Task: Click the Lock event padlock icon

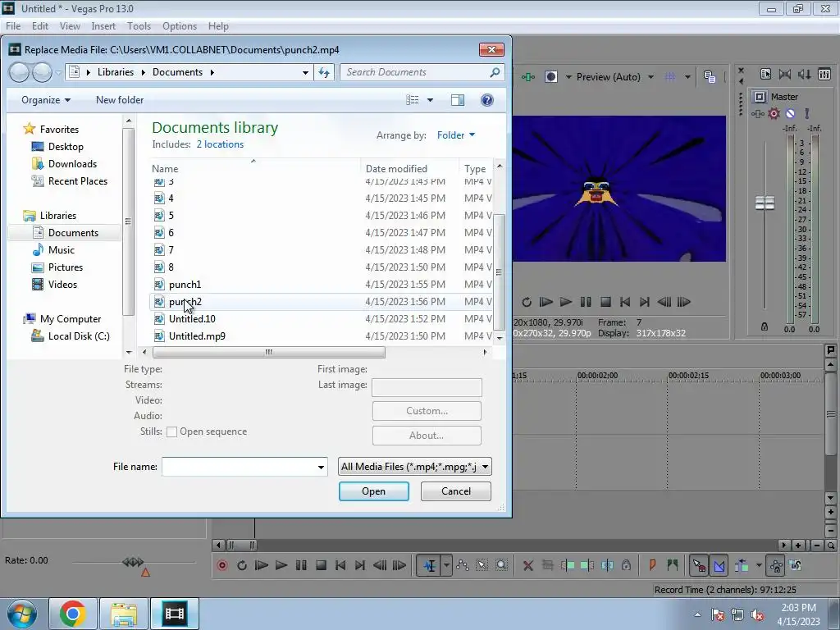Action: coord(626,565)
